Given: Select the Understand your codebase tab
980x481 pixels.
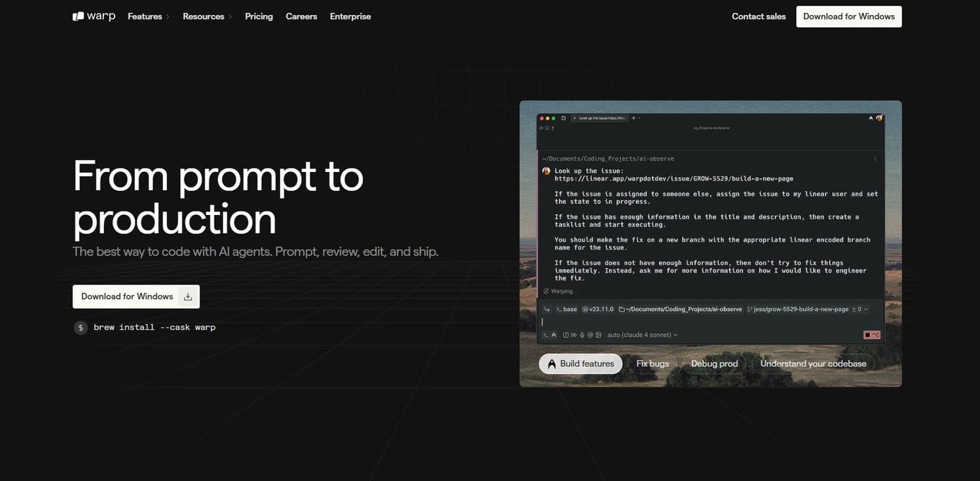Looking at the screenshot, I should point(813,363).
